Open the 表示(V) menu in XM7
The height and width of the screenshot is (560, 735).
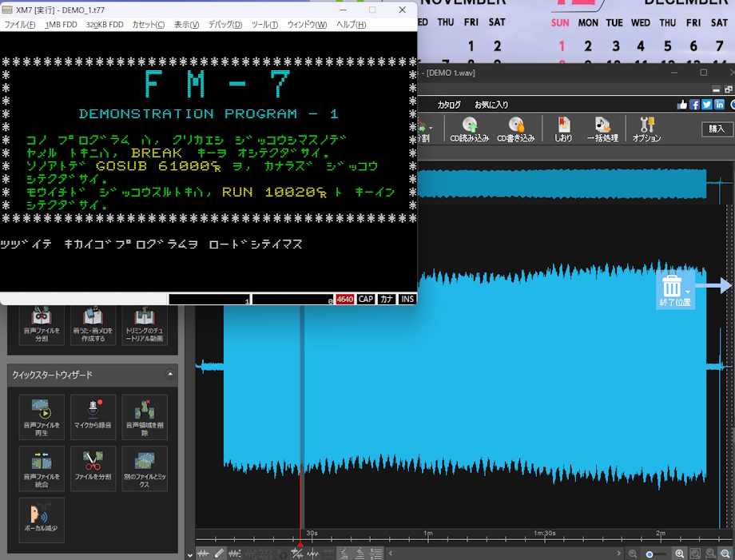[187, 25]
